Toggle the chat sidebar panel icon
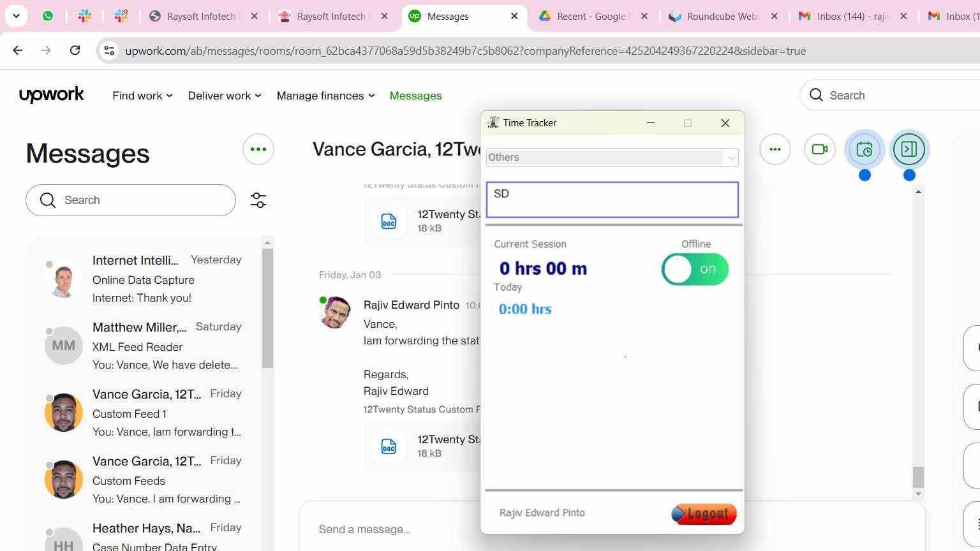 tap(909, 149)
